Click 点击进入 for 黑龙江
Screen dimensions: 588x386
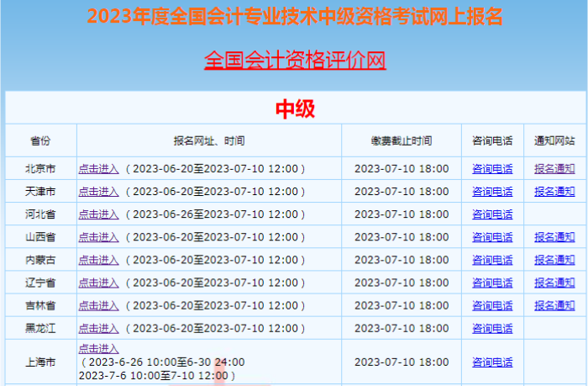[98, 328]
